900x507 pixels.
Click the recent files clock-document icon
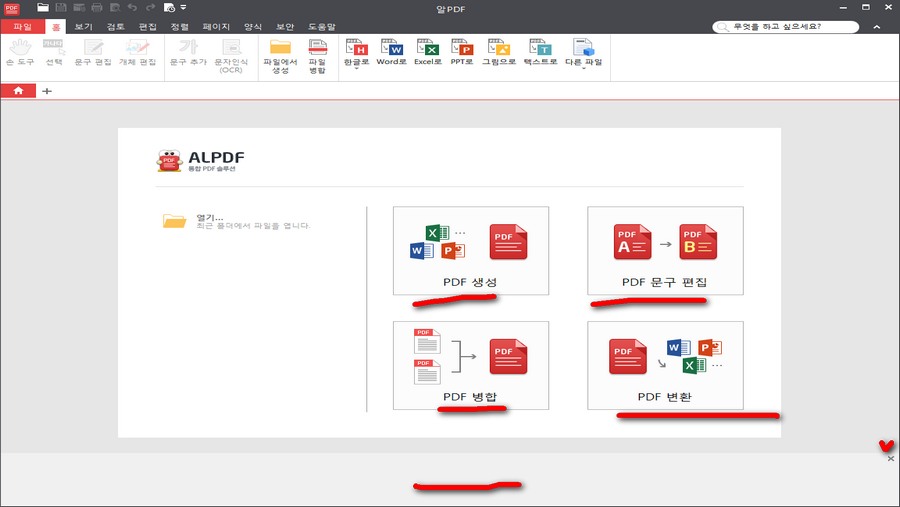[169, 7]
